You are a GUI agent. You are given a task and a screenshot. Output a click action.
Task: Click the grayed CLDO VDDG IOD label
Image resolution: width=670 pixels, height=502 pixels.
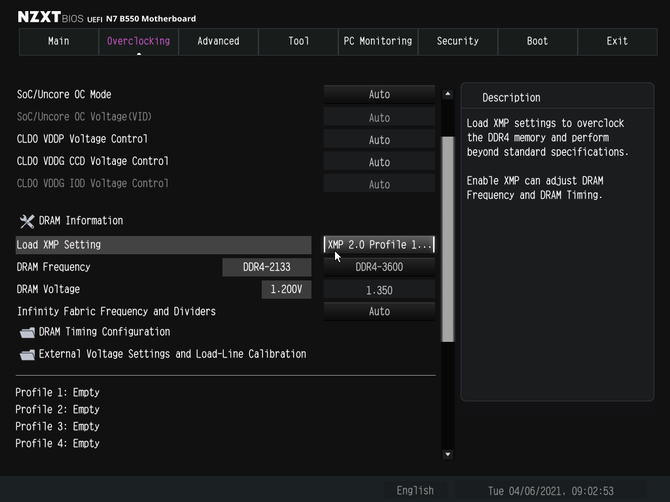coord(92,183)
